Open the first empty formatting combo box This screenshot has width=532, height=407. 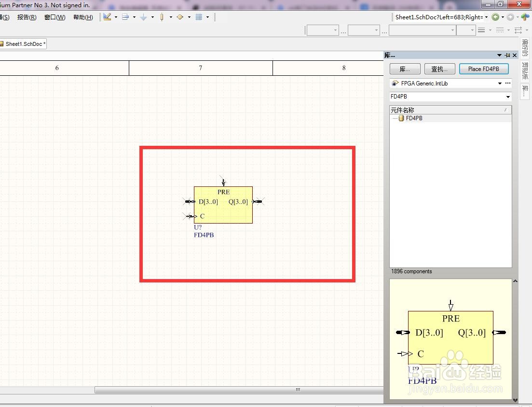point(323,30)
